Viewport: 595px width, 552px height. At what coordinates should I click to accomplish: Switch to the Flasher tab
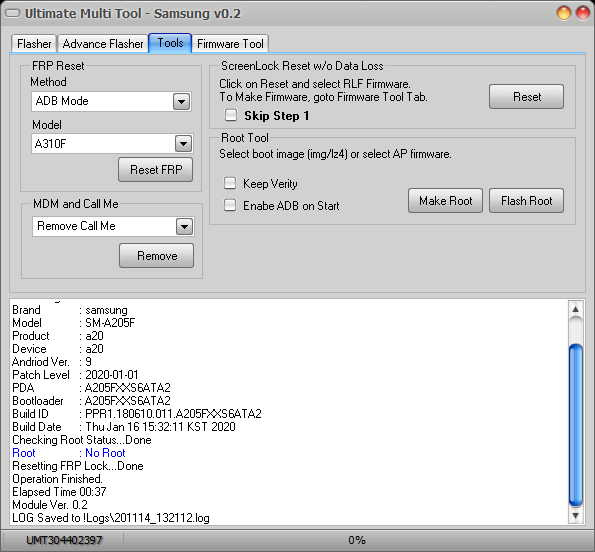(x=34, y=44)
